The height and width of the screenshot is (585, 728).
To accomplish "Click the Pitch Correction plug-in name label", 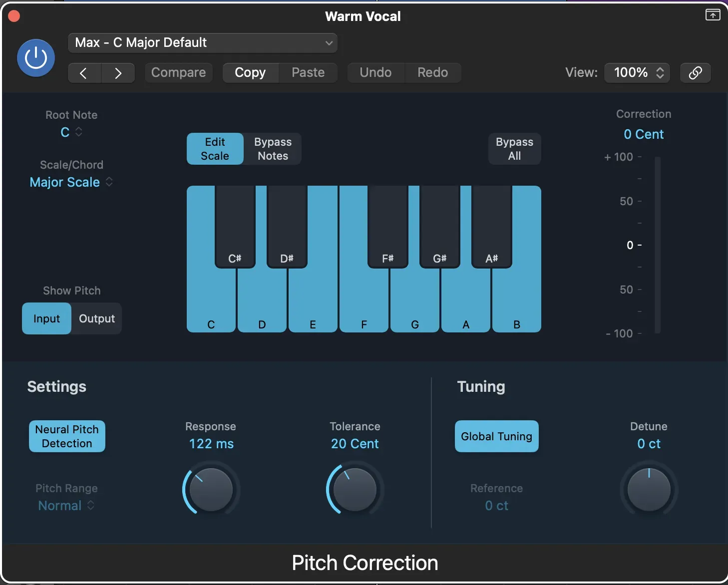I will click(x=365, y=563).
